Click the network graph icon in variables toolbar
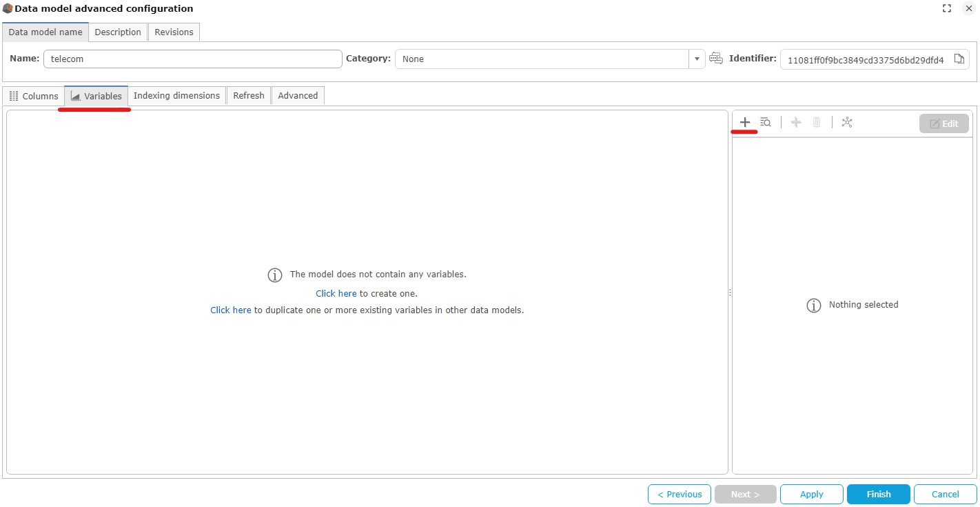980x507 pixels. 847,122
